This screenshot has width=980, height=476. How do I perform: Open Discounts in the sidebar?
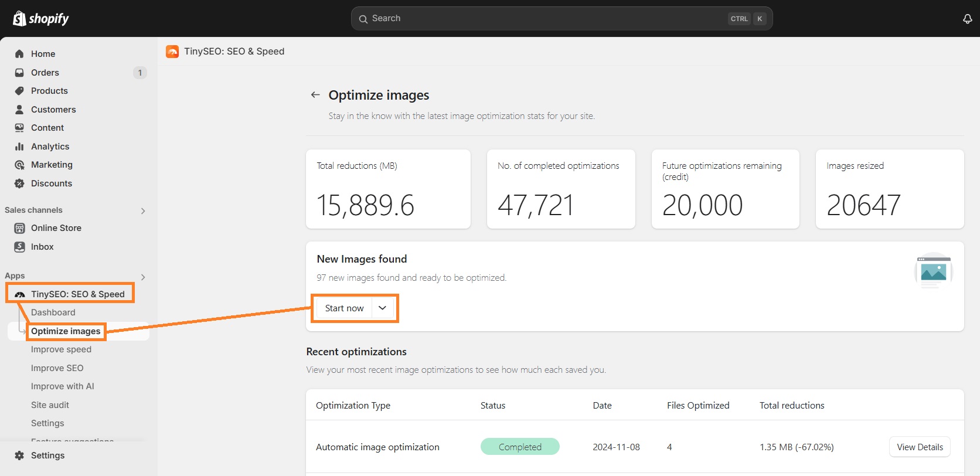pos(52,183)
